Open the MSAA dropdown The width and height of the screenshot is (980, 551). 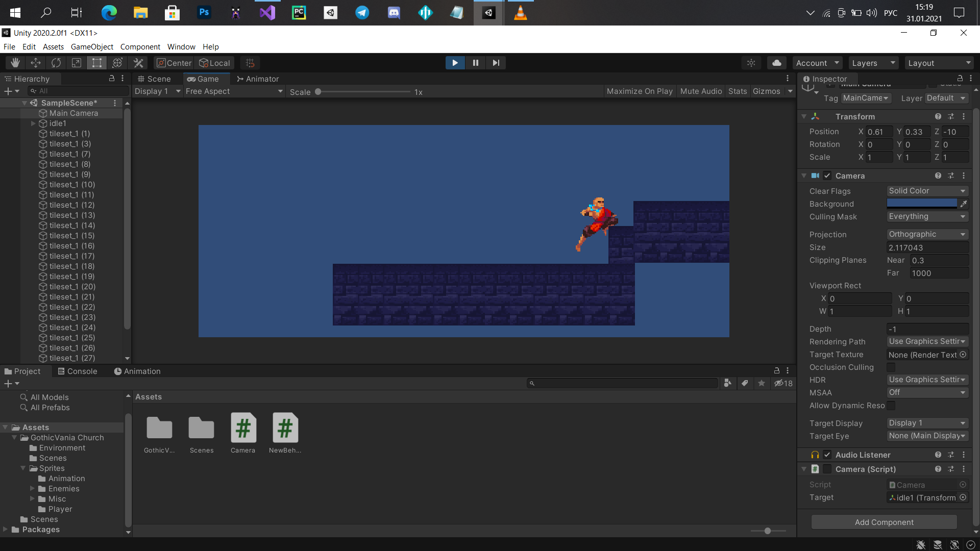click(927, 392)
